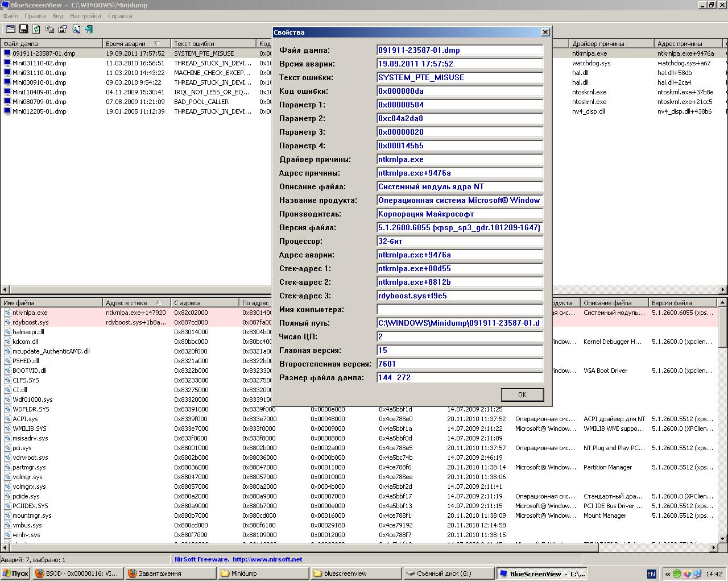
Task: Sort by 'Адрес в стеке' column header
Action: 126,303
